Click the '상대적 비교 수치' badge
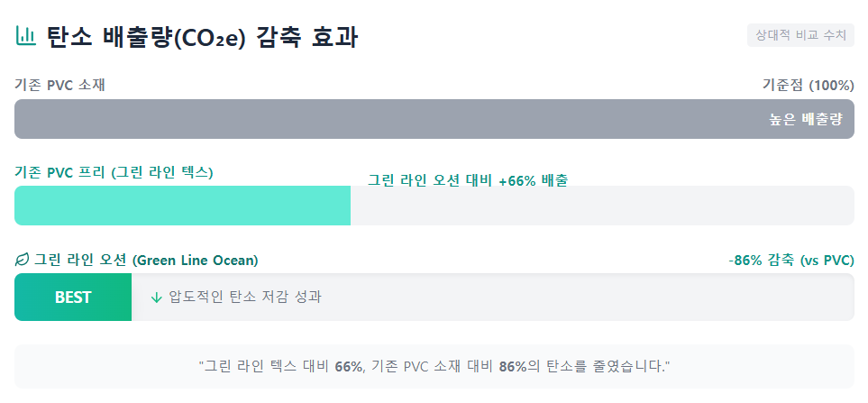The width and height of the screenshot is (868, 403). point(800,35)
